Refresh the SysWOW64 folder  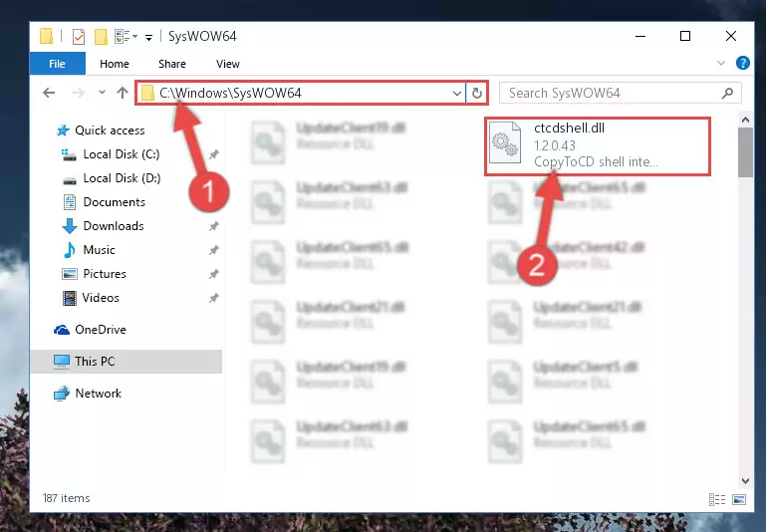(x=477, y=93)
